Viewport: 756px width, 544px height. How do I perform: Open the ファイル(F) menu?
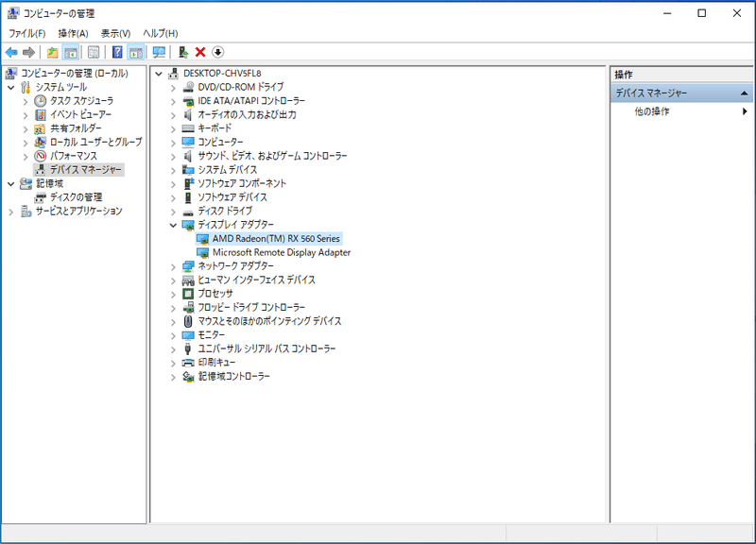tap(27, 33)
